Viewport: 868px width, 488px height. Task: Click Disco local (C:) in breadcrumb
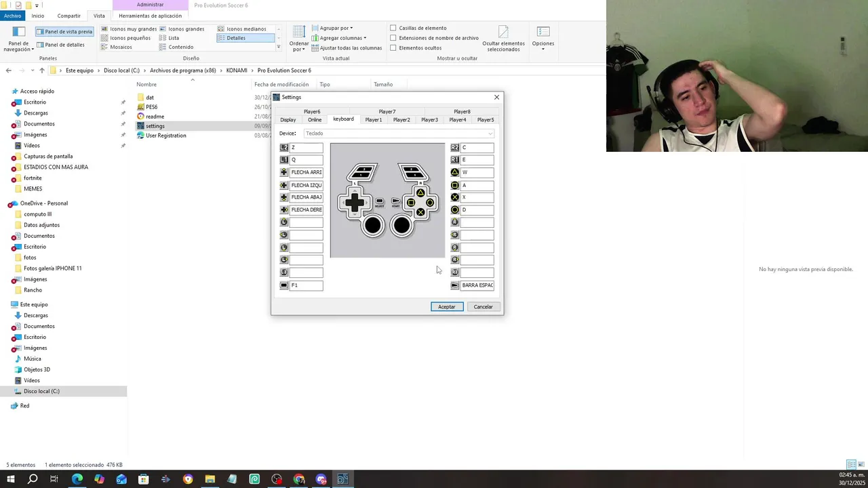click(121, 70)
